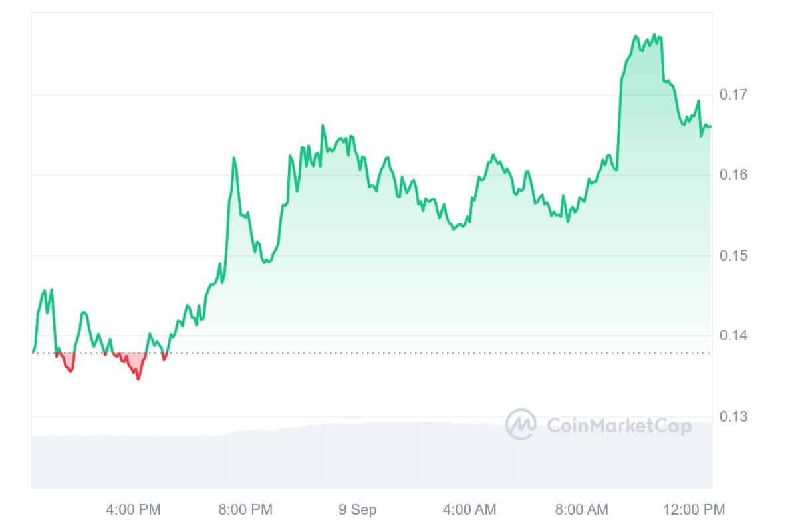
Task: Click the dotted opening price baseline
Action: [x=399, y=353]
